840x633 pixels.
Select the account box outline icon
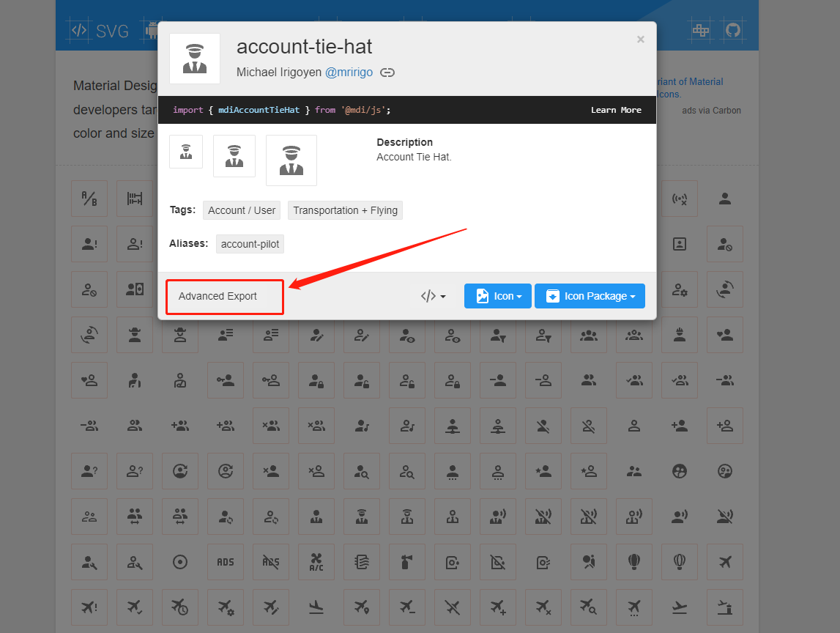click(680, 245)
